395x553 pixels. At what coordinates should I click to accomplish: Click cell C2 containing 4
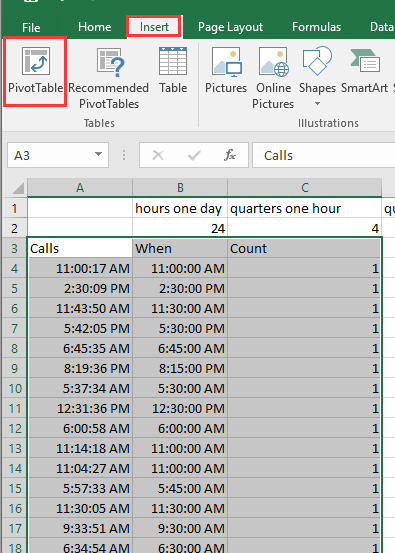click(305, 228)
